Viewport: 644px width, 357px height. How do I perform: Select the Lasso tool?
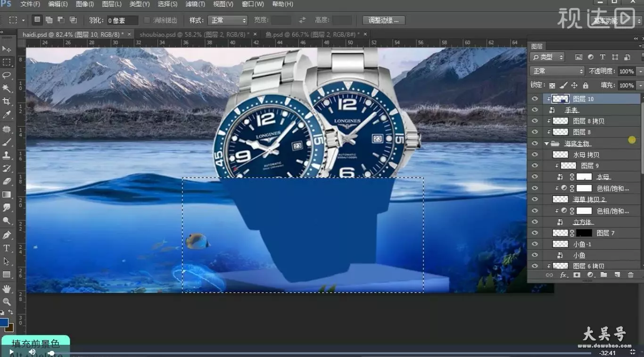(x=7, y=75)
